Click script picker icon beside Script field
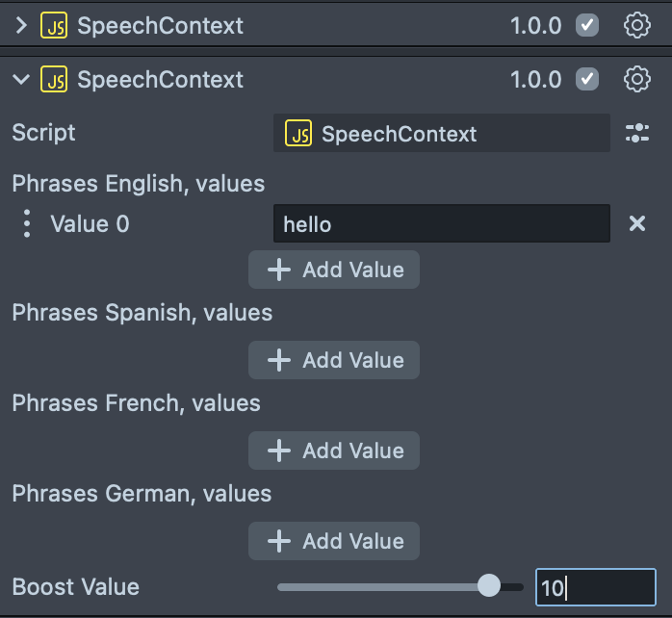This screenshot has height=618, width=672. [637, 134]
